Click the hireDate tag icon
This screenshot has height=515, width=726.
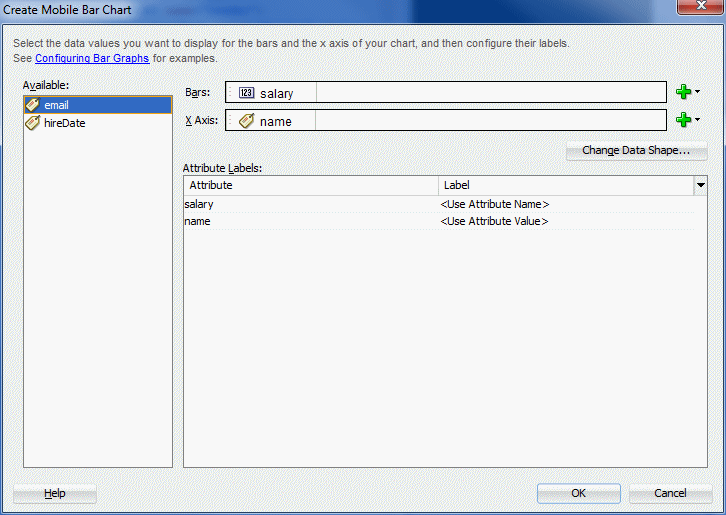point(33,123)
